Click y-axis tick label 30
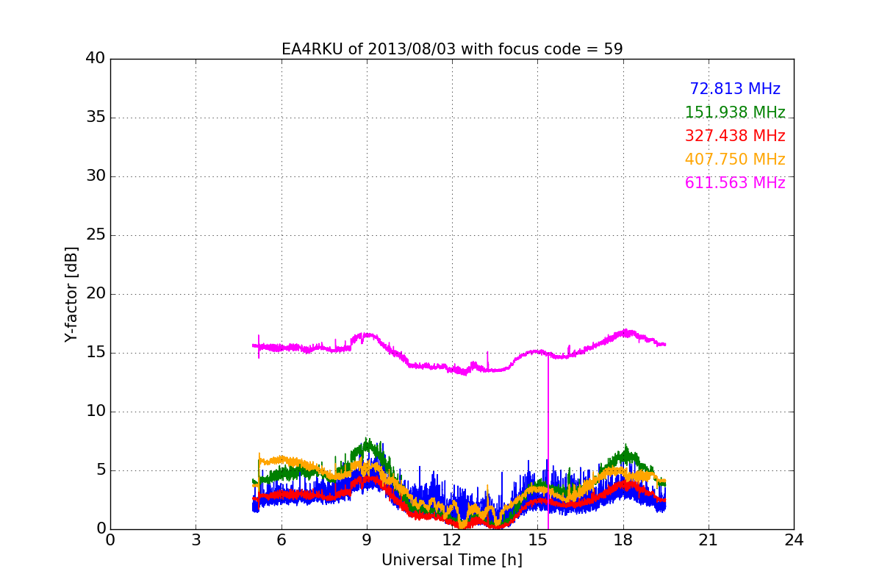The height and width of the screenshot is (588, 882). click(x=96, y=176)
